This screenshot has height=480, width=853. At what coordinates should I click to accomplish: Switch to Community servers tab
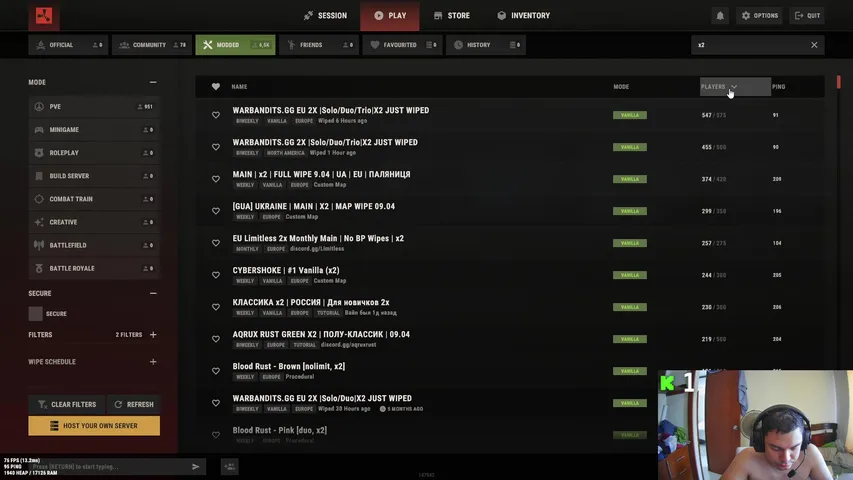[x=152, y=45]
